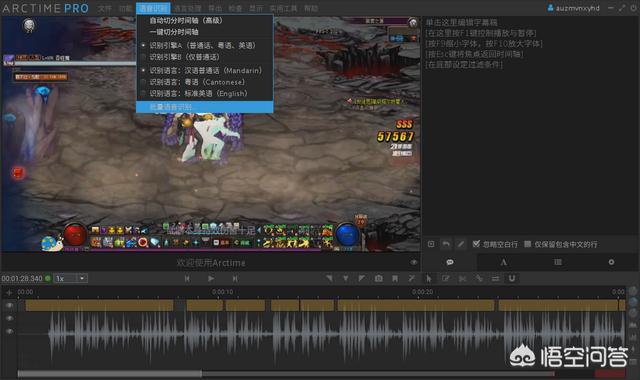Click the horizontal timeline scrollbar thumb

110,373
